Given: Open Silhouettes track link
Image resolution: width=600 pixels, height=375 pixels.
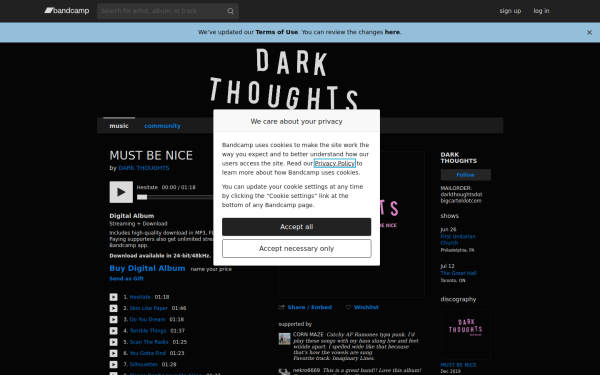Looking at the screenshot, I should pyautogui.click(x=143, y=365).
